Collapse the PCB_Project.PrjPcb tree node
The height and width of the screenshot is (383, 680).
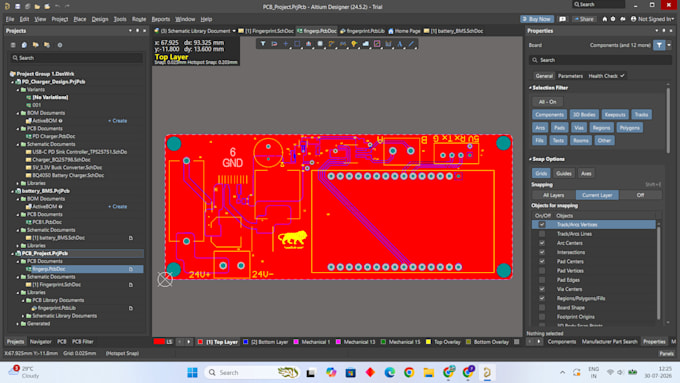pos(13,253)
